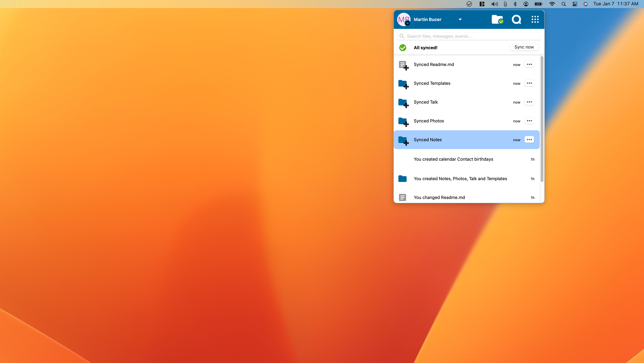Screen dimensions: 644x363
Task: Click the Martin Bucer account name
Action: (x=427, y=19)
